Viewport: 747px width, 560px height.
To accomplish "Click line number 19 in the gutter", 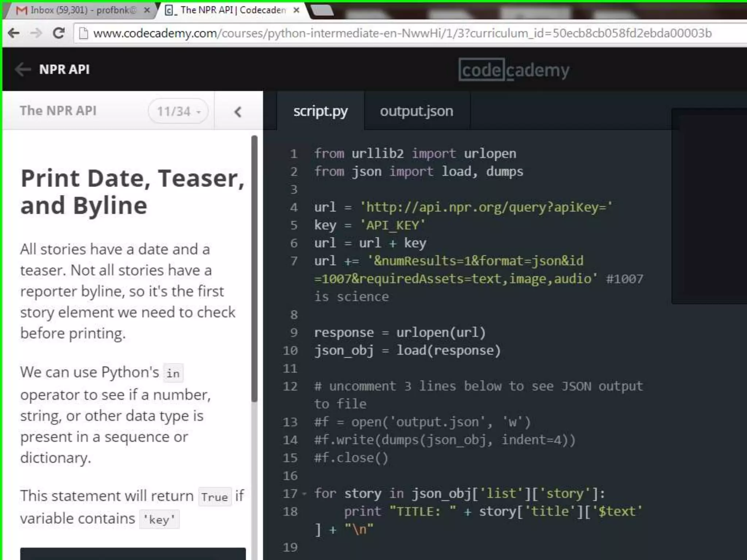I will tap(290, 547).
